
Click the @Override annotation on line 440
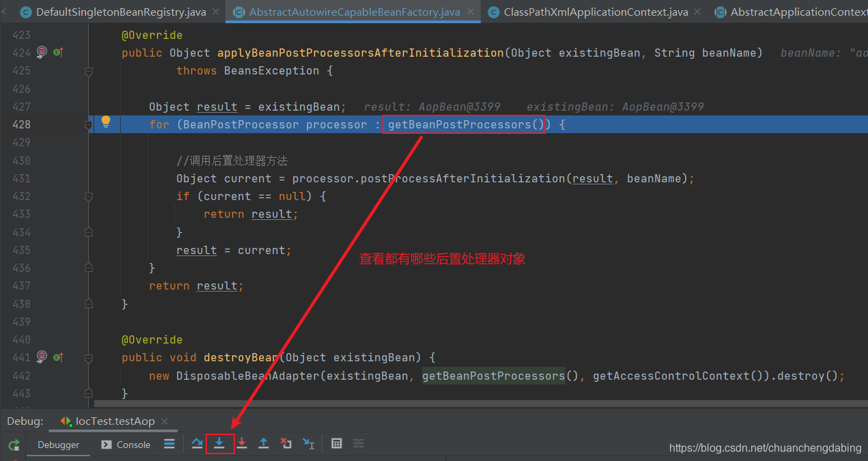pyautogui.click(x=152, y=339)
